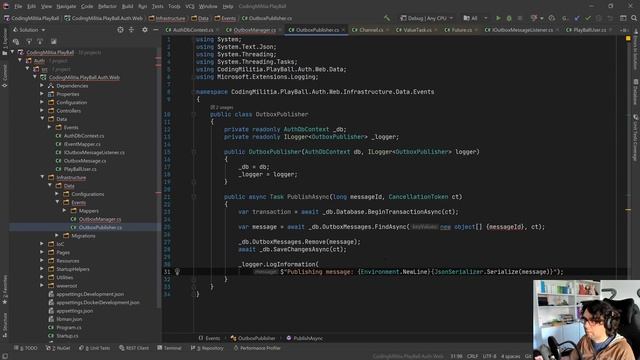
Task: Collapse the Infrastructure folder in the tree
Action: (x=42, y=177)
